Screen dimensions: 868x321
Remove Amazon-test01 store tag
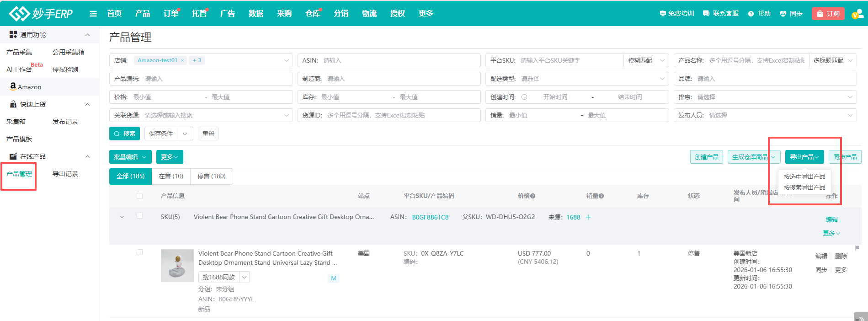tap(182, 60)
